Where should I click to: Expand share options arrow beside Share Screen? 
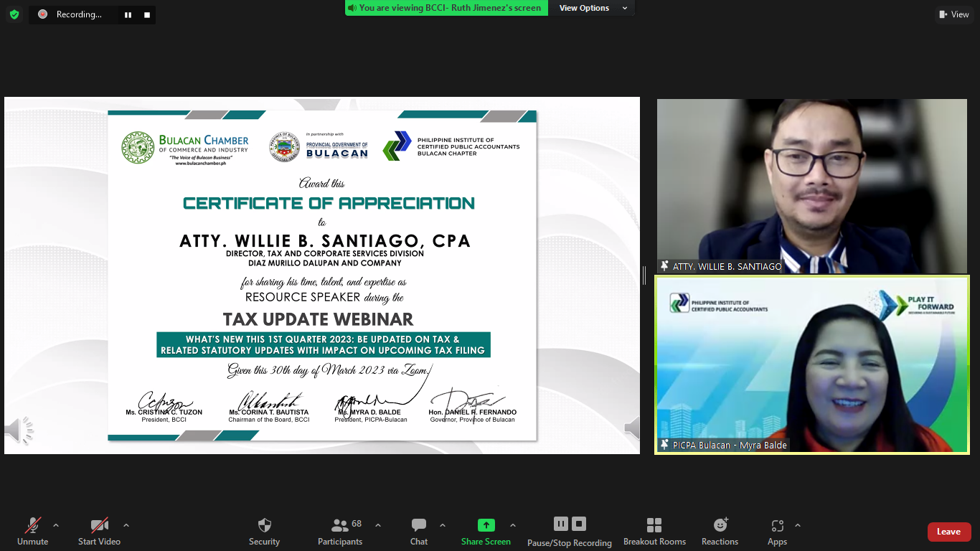(x=513, y=525)
